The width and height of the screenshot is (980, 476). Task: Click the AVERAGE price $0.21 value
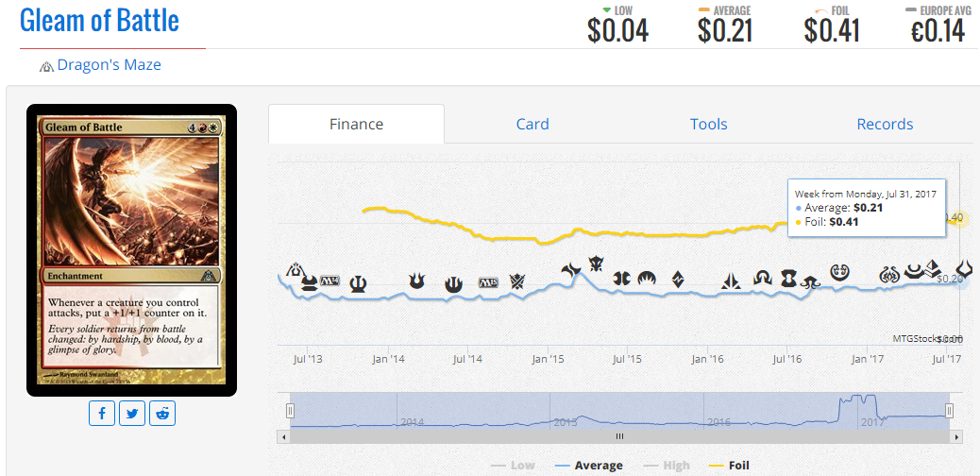click(724, 31)
